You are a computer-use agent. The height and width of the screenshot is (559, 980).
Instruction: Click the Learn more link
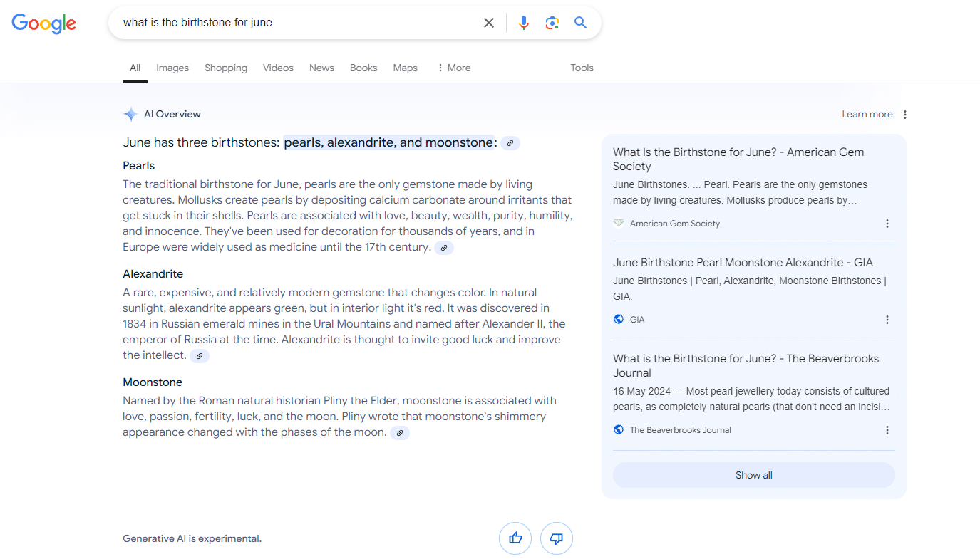pyautogui.click(x=867, y=115)
